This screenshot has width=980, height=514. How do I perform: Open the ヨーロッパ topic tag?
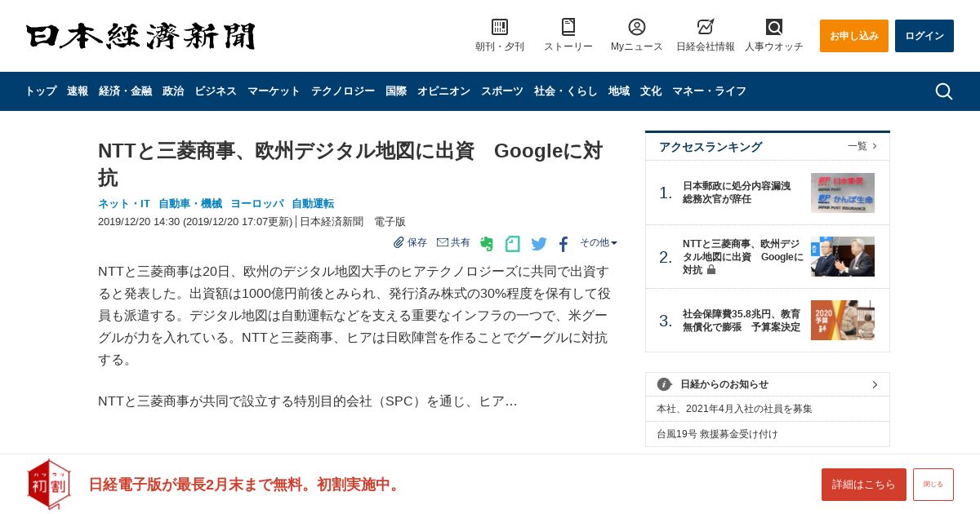[x=257, y=204]
